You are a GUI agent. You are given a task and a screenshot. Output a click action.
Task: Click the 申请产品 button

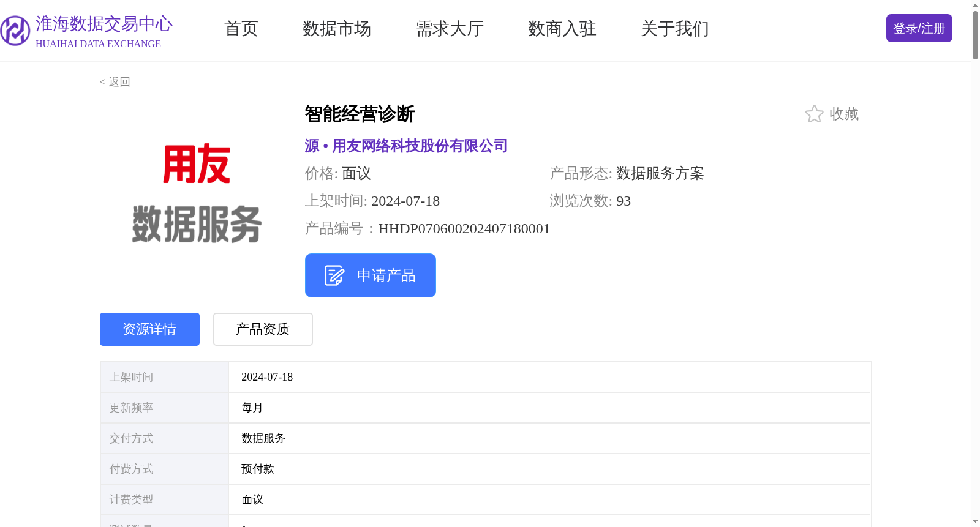pyautogui.click(x=371, y=275)
